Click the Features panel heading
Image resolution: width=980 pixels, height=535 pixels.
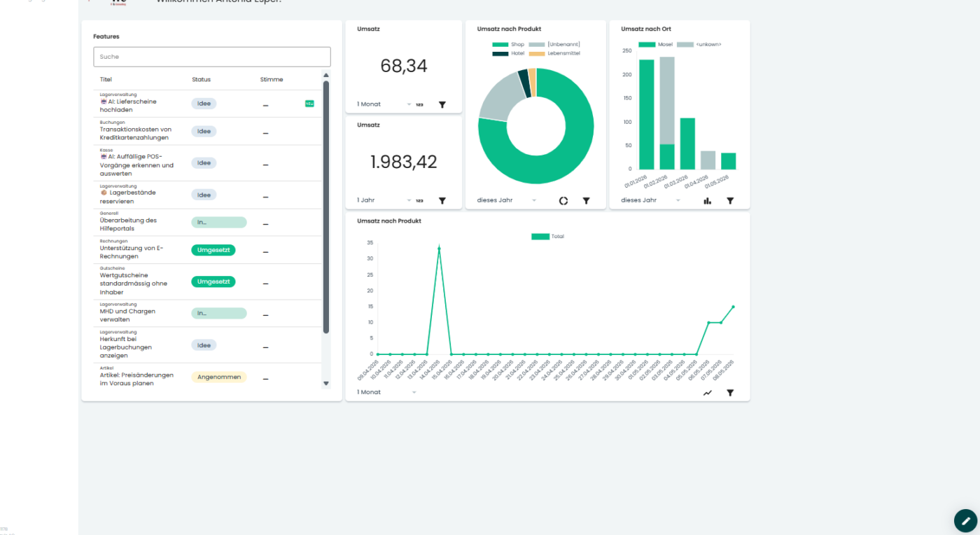click(106, 36)
